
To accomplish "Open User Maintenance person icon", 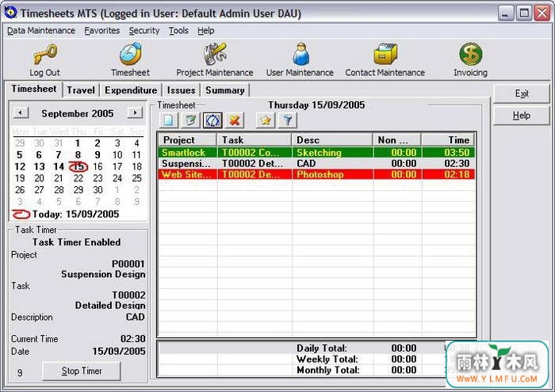I will pos(300,54).
